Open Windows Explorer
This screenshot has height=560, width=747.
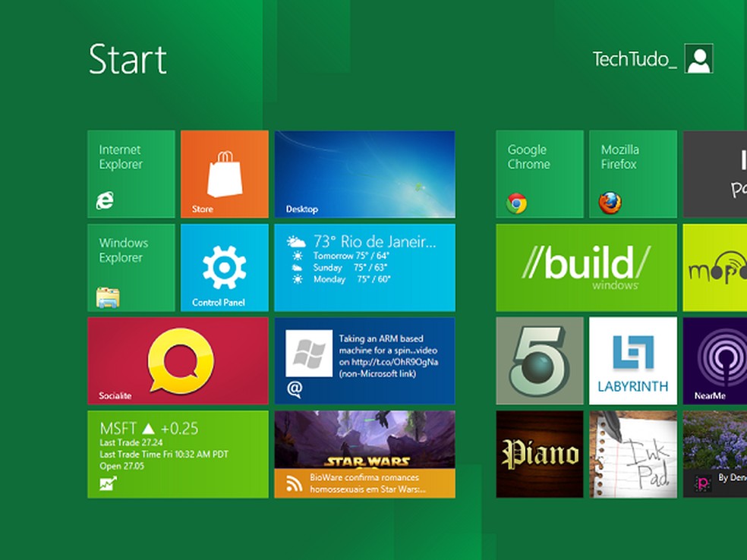pyautogui.click(x=131, y=267)
